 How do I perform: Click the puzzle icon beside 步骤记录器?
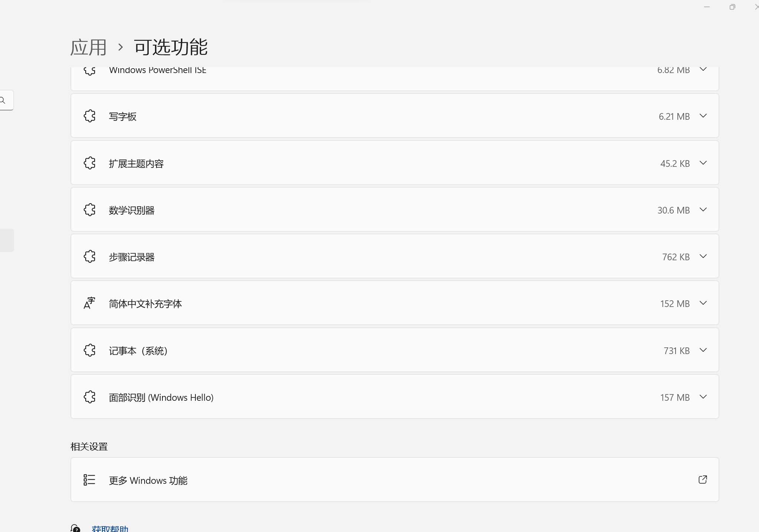pyautogui.click(x=90, y=257)
